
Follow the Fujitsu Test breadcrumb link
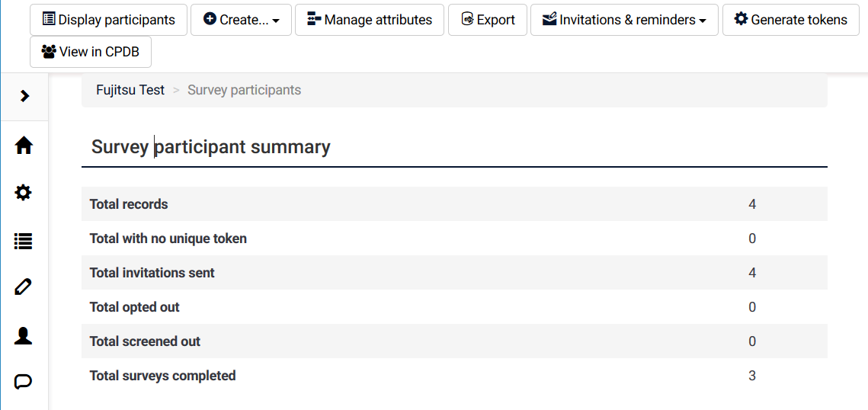(130, 90)
